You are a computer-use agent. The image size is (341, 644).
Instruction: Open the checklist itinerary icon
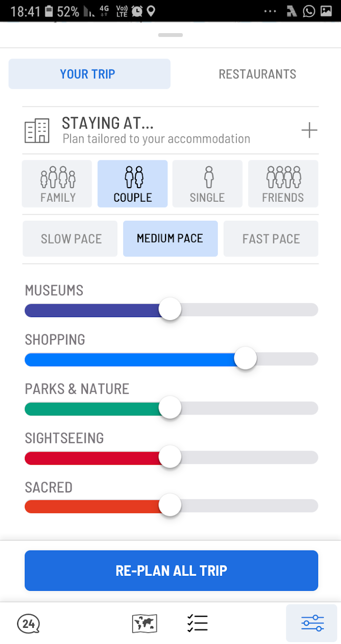(x=197, y=623)
